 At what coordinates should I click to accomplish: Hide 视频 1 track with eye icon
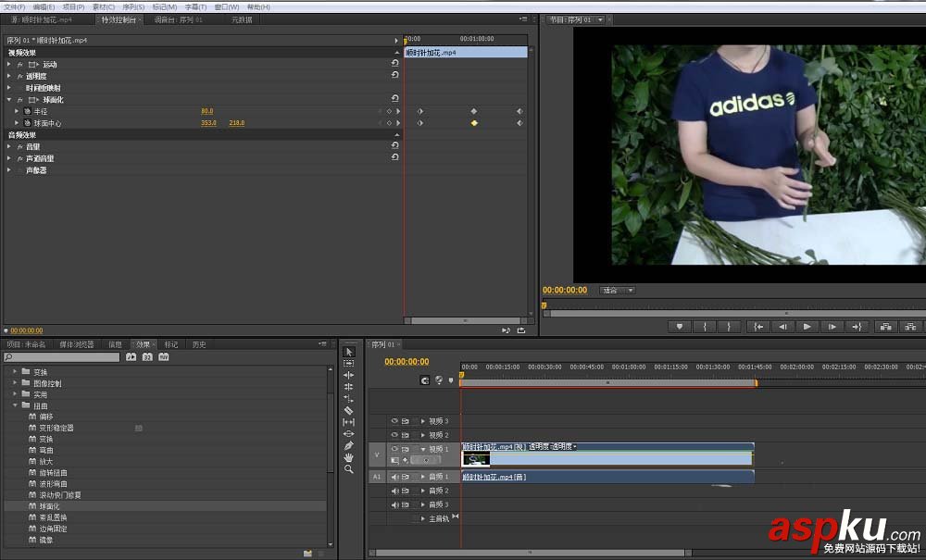coord(394,449)
